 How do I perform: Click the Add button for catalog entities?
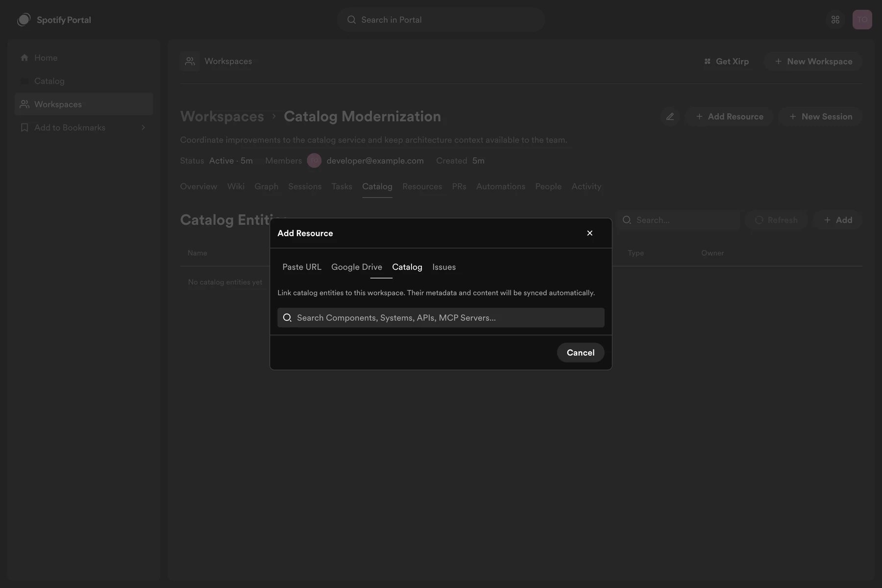(x=838, y=220)
